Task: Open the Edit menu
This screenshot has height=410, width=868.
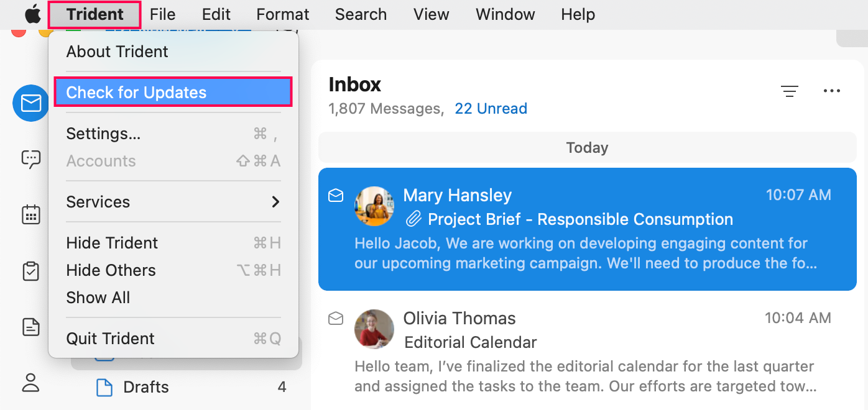Action: [x=216, y=14]
